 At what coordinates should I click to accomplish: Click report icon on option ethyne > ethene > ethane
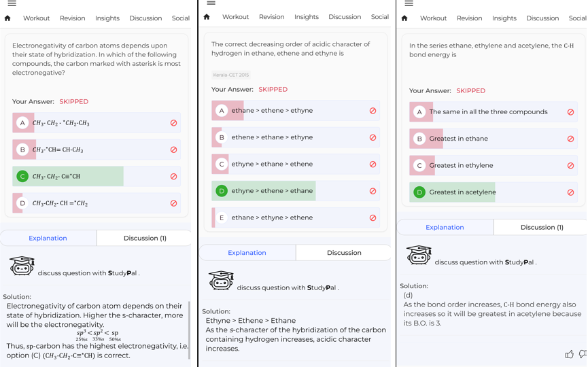pyautogui.click(x=373, y=191)
